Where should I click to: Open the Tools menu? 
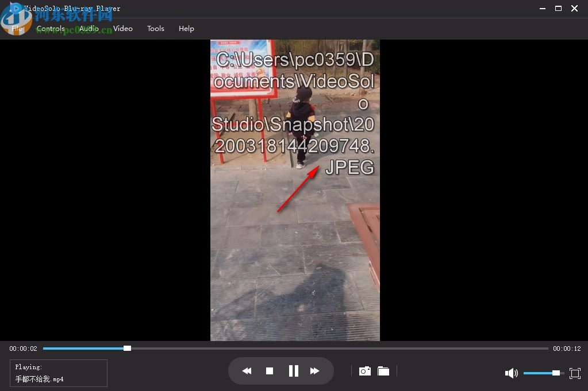coord(155,28)
